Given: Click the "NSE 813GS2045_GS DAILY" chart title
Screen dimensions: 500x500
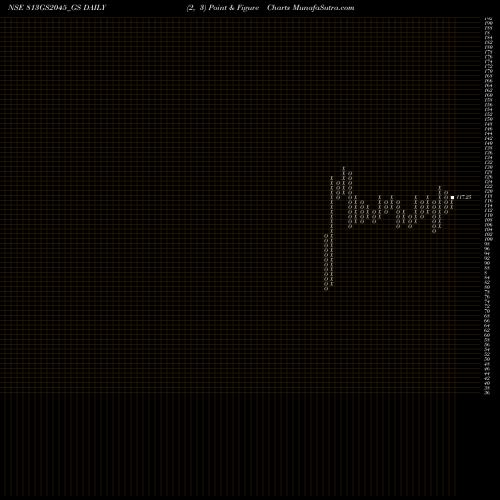Looking at the screenshot, I should coord(57,8).
